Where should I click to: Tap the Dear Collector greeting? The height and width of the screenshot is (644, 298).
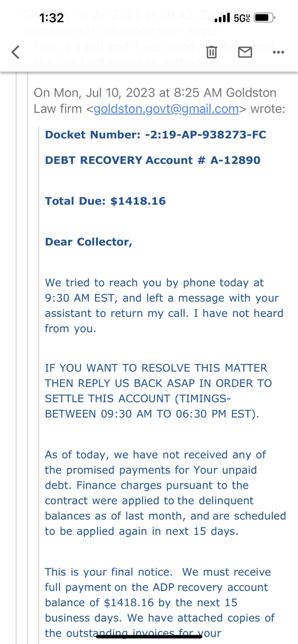tap(89, 242)
